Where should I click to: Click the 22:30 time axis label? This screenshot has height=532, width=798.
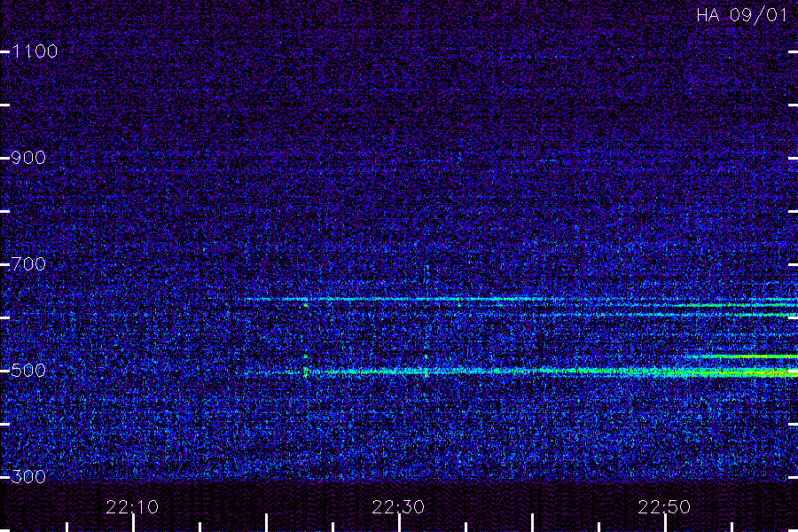tap(398, 507)
